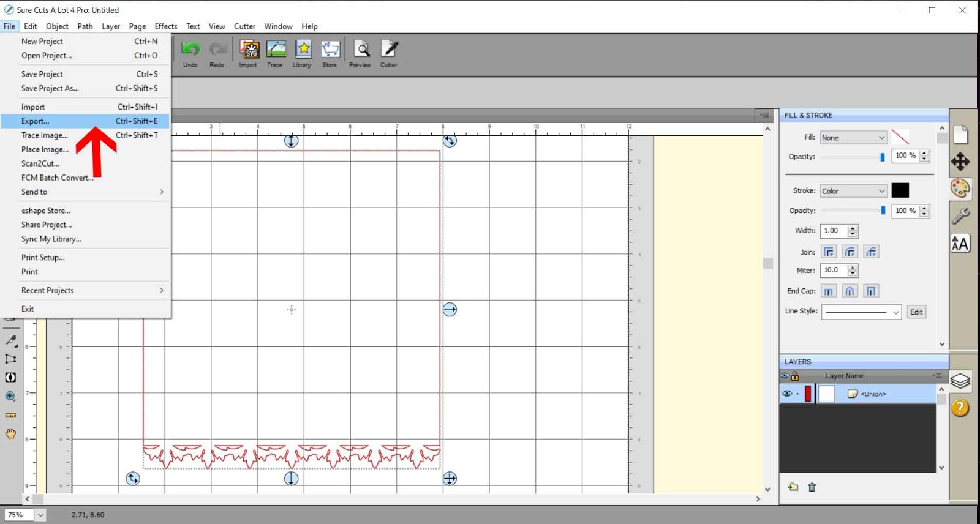
Task: Open the Position & Size arrows icon
Action: (x=960, y=162)
